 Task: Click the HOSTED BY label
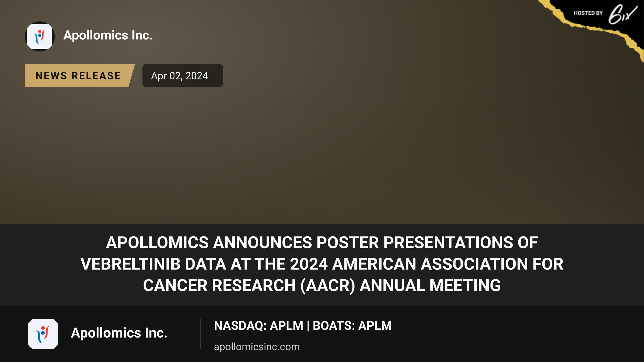click(588, 13)
